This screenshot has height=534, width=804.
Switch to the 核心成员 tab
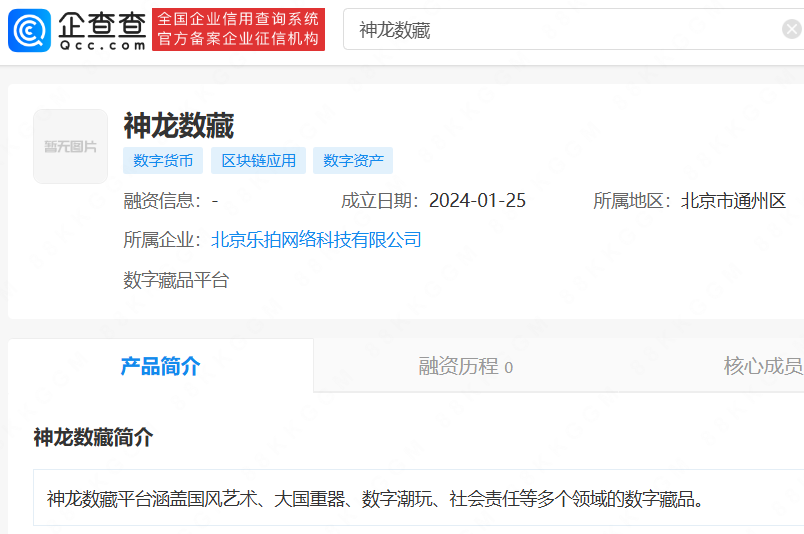click(762, 366)
